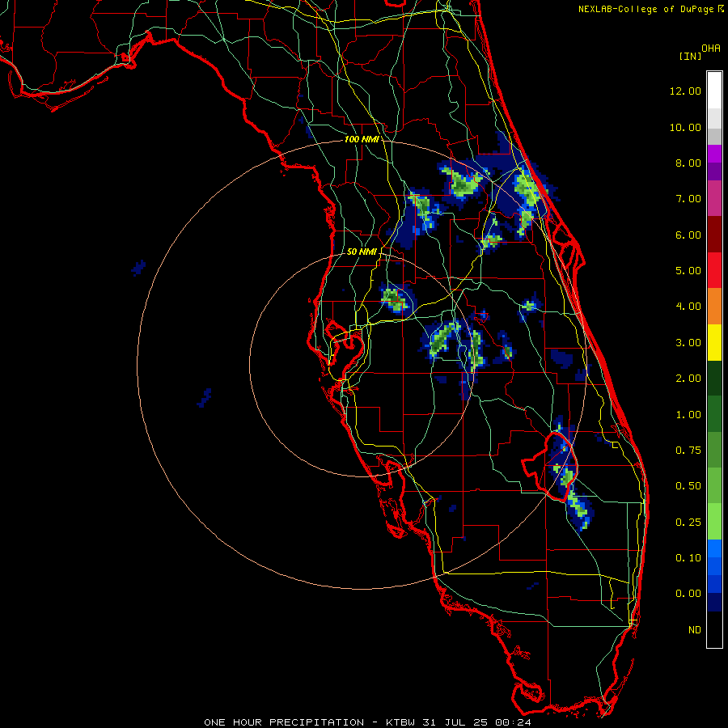Click the 50 NMI range ring label

click(362, 252)
